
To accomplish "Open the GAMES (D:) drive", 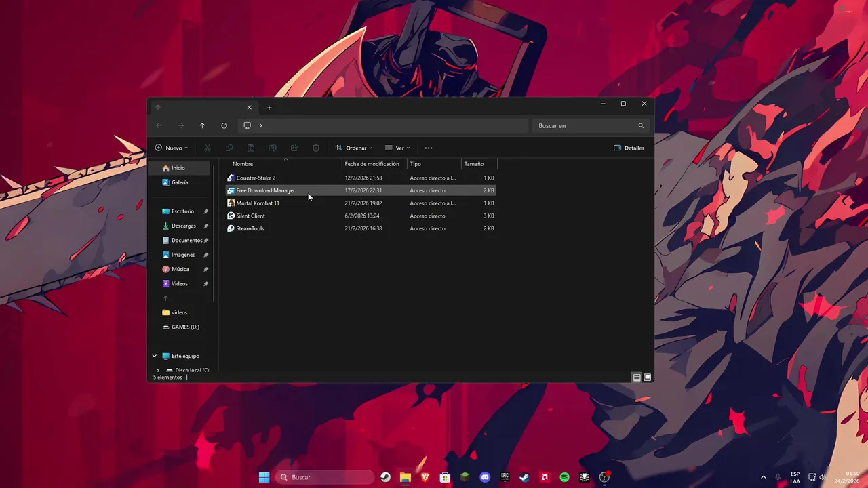I will (182, 327).
